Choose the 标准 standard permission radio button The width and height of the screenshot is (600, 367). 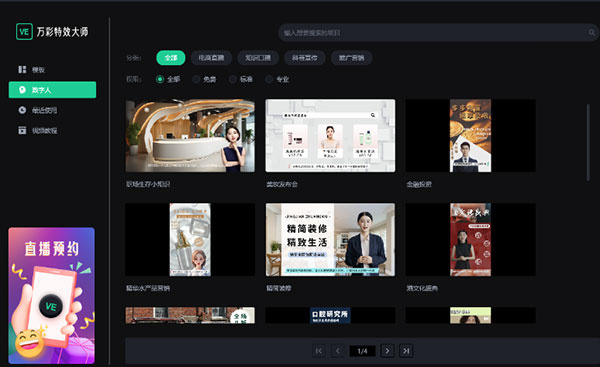pyautogui.click(x=232, y=79)
